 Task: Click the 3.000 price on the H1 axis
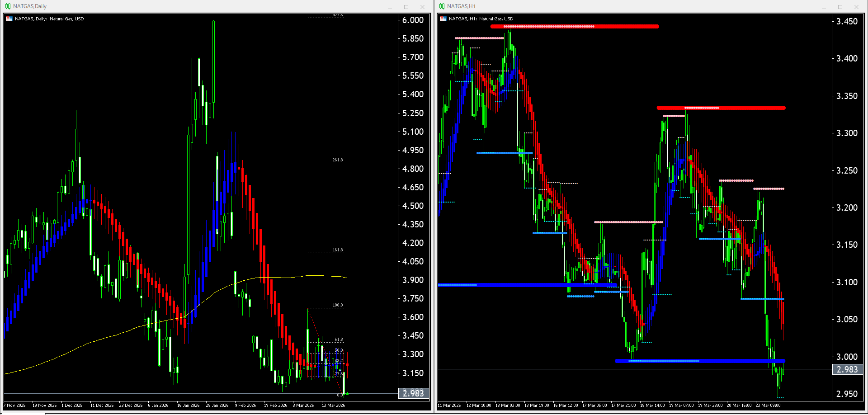(847, 357)
